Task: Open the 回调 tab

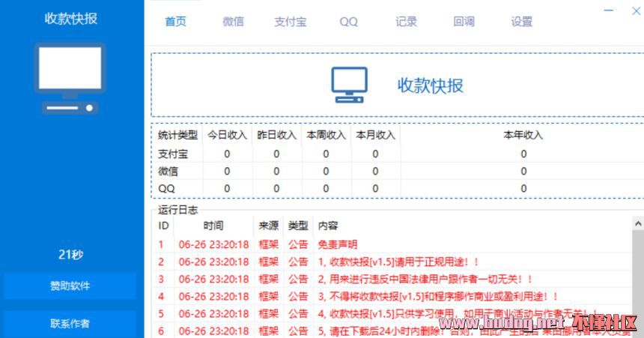Action: [x=464, y=22]
